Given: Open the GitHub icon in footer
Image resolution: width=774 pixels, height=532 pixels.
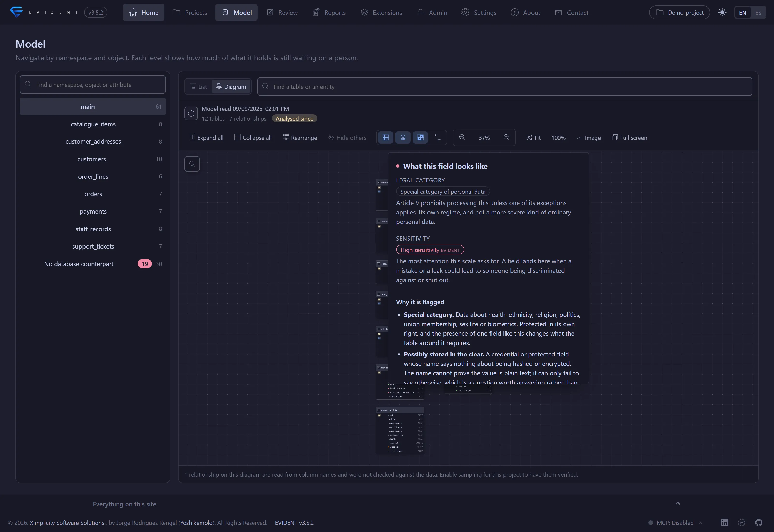Looking at the screenshot, I should 759,523.
